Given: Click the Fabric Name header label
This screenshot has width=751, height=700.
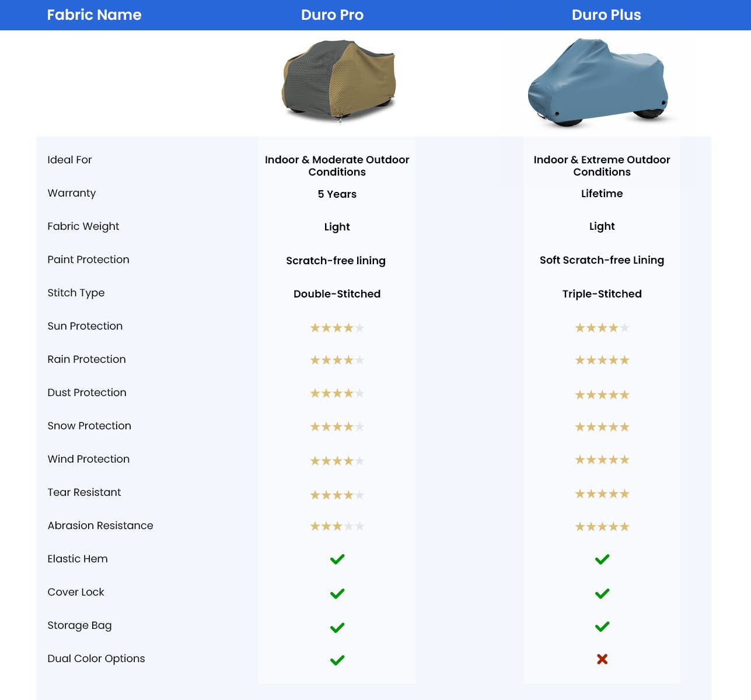Looking at the screenshot, I should tap(94, 15).
